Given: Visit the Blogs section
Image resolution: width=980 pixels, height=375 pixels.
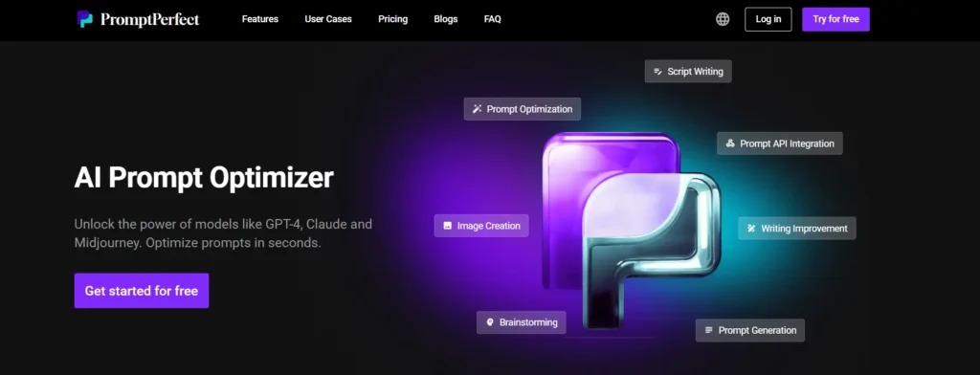Looking at the screenshot, I should 446,19.
